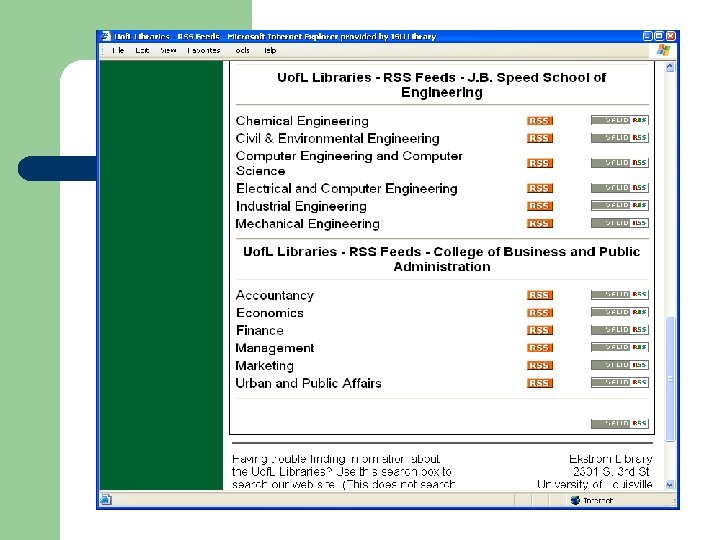
Task: Click the Civil & Environmental Engineering feed name
Action: (338, 138)
